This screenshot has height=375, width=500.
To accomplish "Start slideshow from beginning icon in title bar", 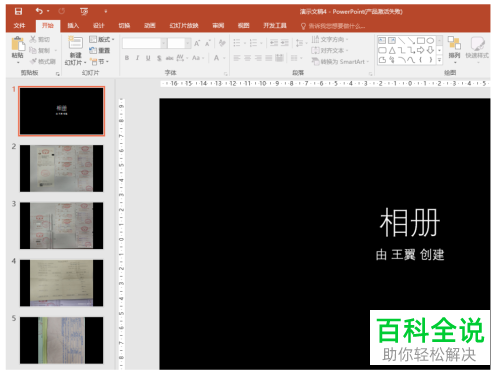I will 84,12.
